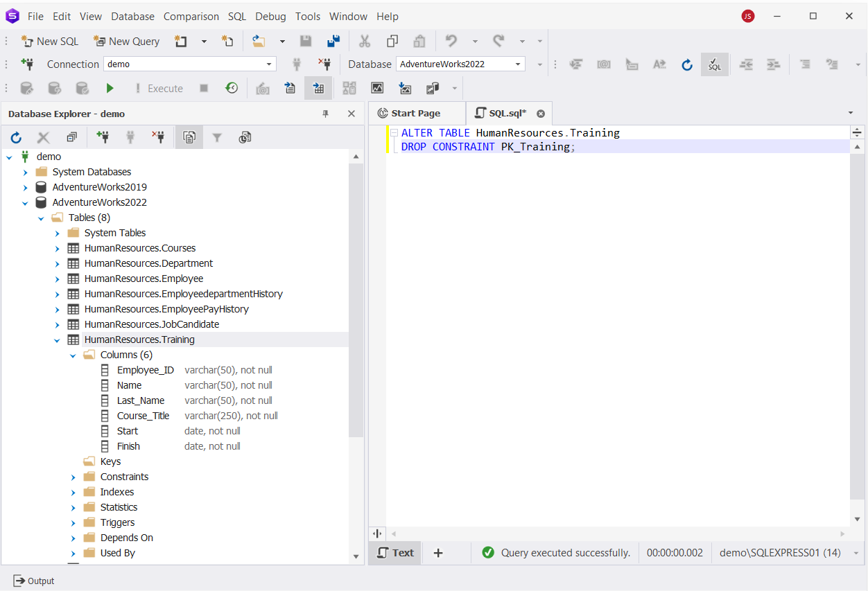Open the Database dropdown showing AdventureWorks2022

(x=461, y=64)
